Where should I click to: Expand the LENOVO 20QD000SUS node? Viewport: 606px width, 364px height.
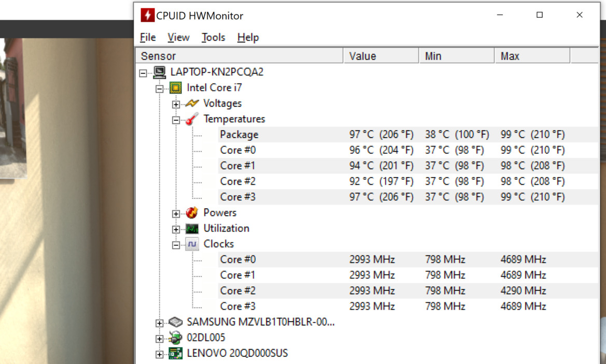pyautogui.click(x=159, y=354)
